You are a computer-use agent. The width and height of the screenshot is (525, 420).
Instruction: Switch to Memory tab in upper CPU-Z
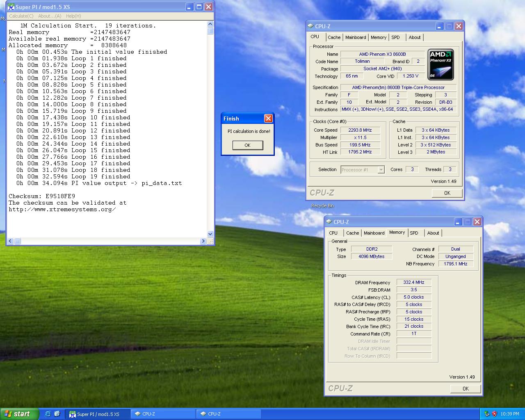[x=379, y=37]
